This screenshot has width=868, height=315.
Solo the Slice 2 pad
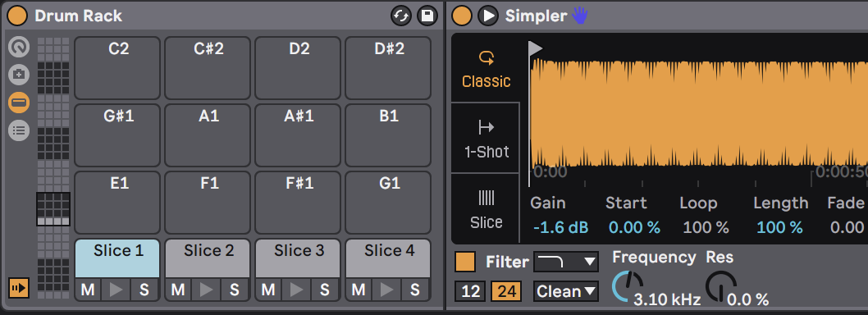pos(235,290)
